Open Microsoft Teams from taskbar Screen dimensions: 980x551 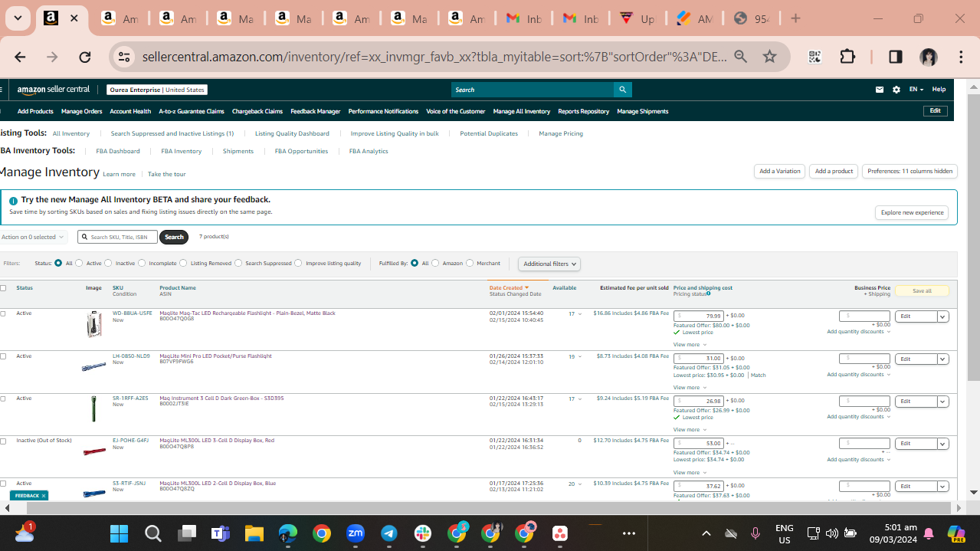click(x=221, y=533)
